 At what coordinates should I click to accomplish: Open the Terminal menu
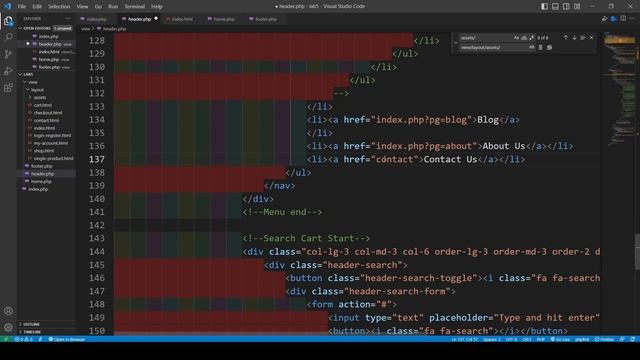click(135, 7)
